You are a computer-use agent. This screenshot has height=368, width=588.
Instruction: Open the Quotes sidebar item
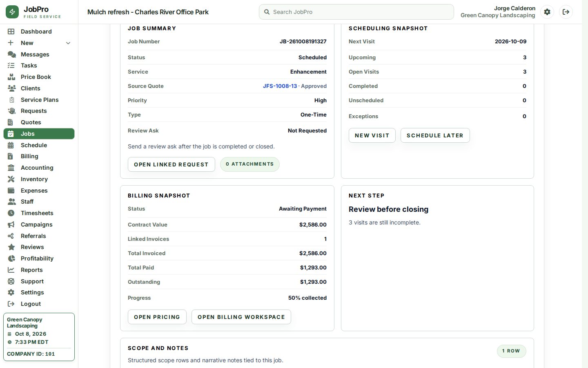39,122
